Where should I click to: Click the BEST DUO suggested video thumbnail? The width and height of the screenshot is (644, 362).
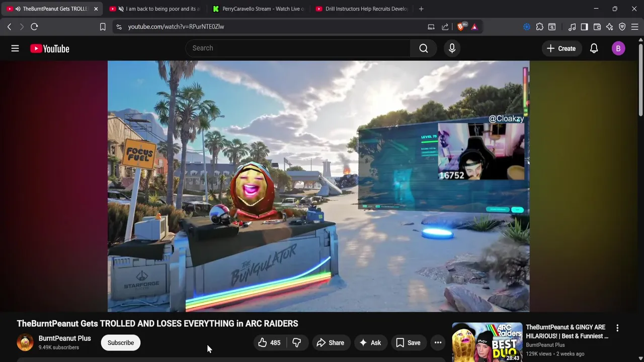(487, 342)
